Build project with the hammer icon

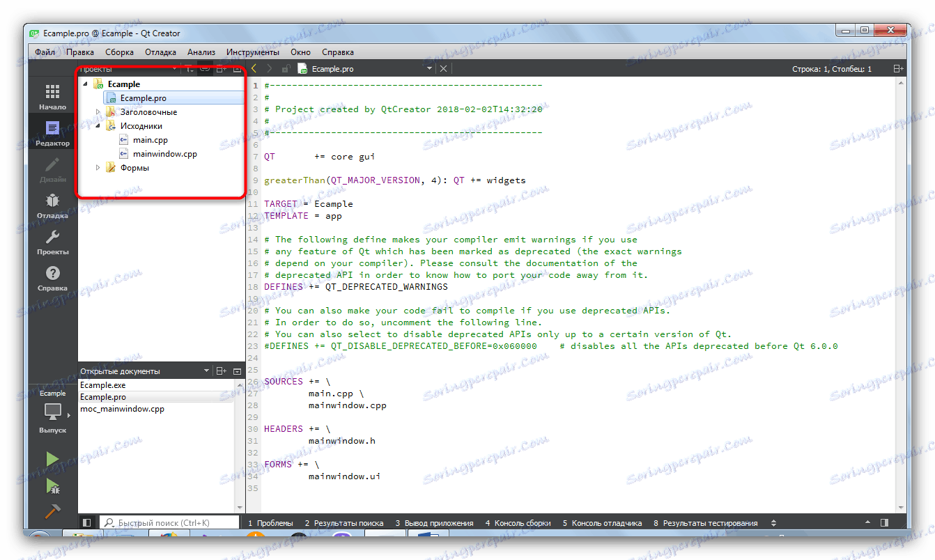click(x=52, y=511)
